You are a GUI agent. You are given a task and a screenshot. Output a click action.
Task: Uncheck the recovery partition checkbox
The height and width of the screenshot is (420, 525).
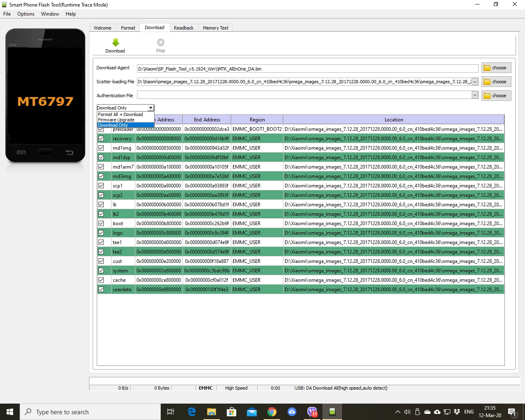(101, 139)
